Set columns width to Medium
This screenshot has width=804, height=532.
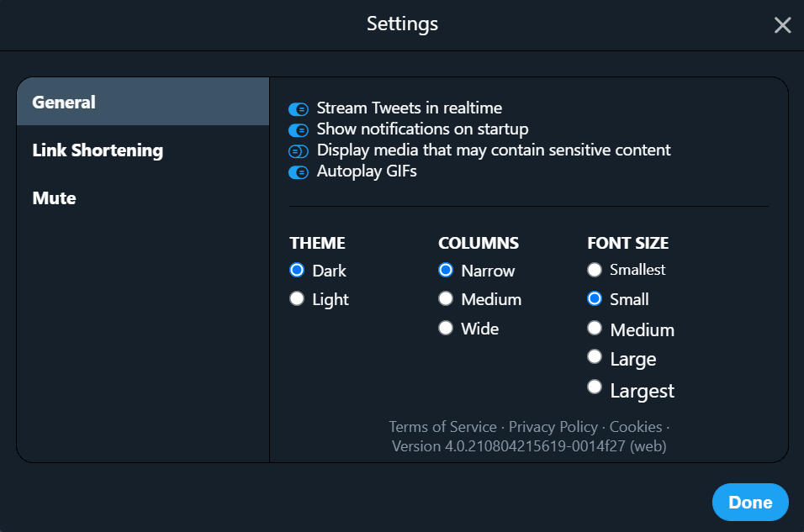pos(446,298)
